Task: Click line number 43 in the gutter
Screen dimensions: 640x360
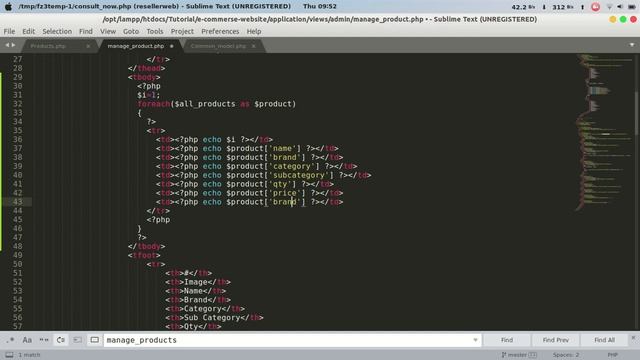Action: [18, 202]
